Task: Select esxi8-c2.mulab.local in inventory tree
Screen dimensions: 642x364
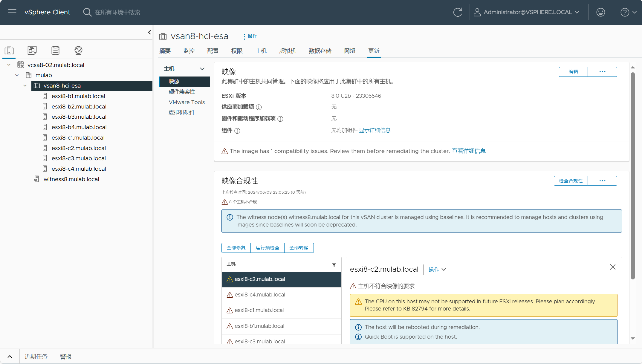Action: coord(79,148)
